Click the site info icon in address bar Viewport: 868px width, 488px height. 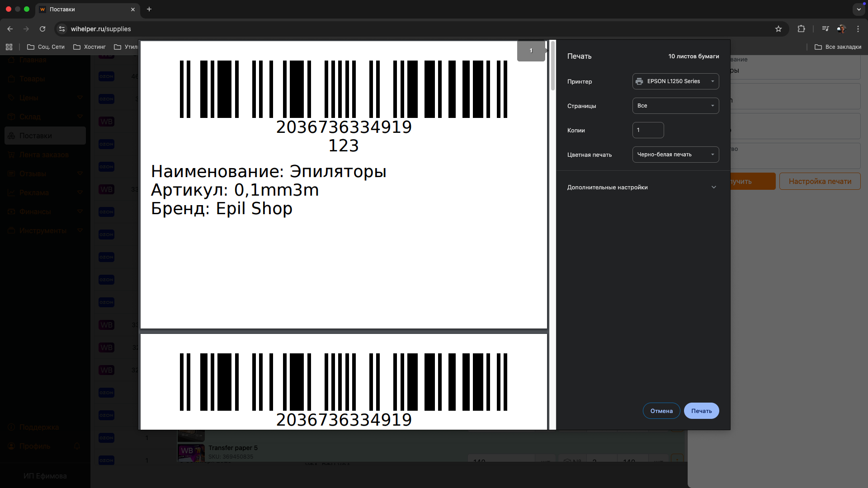tap(62, 29)
